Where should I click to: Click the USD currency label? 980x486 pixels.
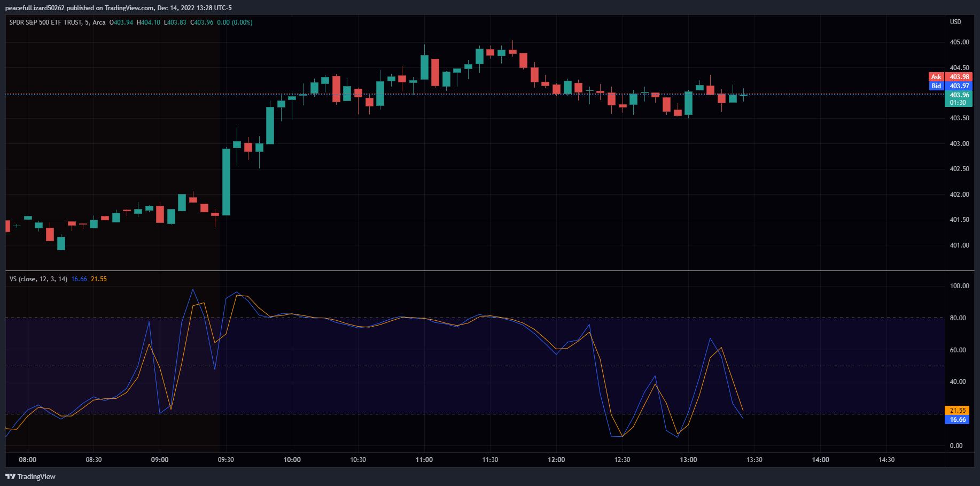[x=955, y=22]
